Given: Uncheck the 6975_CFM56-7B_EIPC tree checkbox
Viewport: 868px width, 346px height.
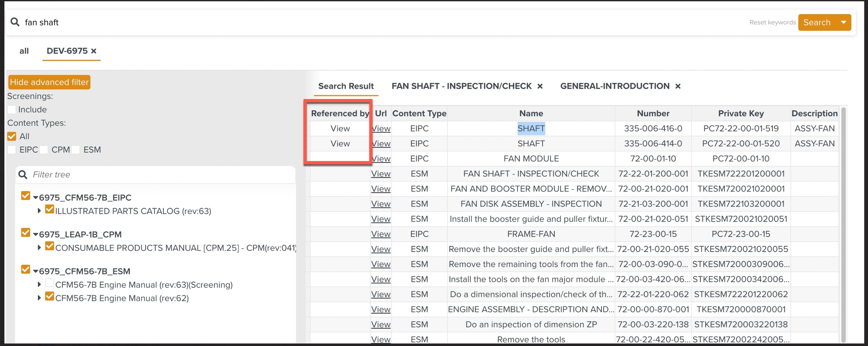Looking at the screenshot, I should [25, 195].
